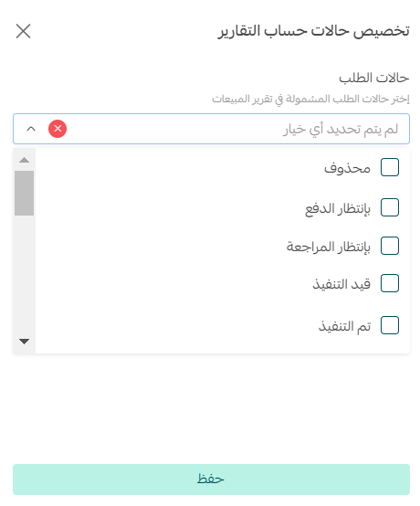Viewport: 420px width, 506px height.
Task: Pick the تم التنفيذ option label
Action: click(344, 326)
